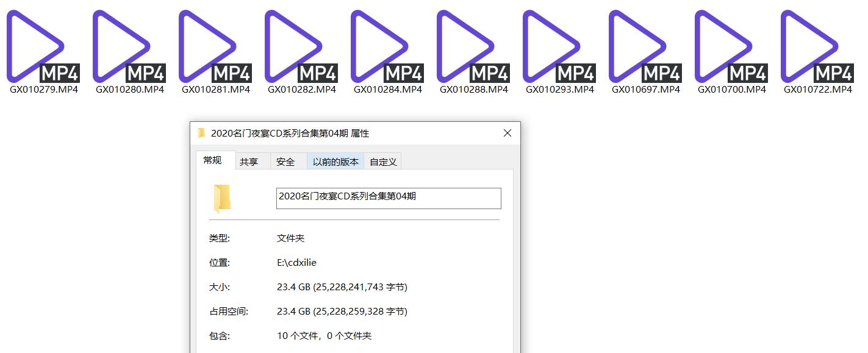This screenshot has width=868, height=353.
Task: Click the location value E:\cdxilie
Action: (x=296, y=263)
